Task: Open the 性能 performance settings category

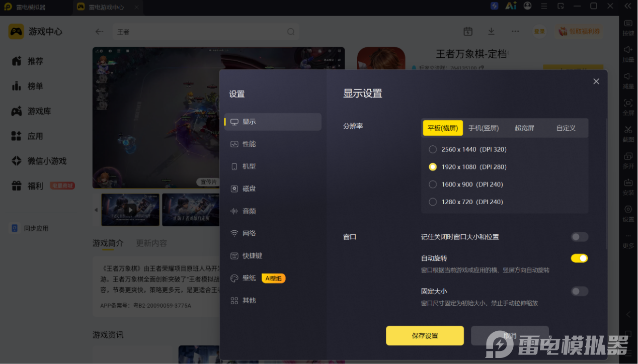Action: [273, 144]
